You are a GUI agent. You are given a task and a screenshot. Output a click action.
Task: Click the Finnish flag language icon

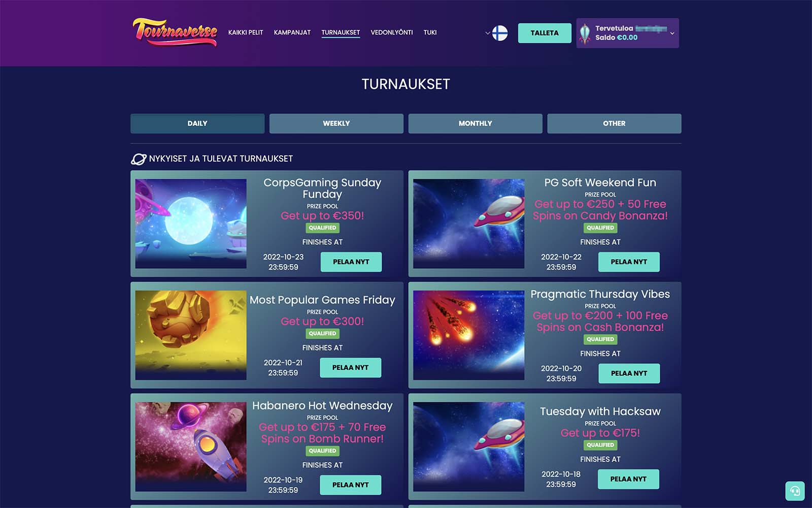(x=500, y=33)
